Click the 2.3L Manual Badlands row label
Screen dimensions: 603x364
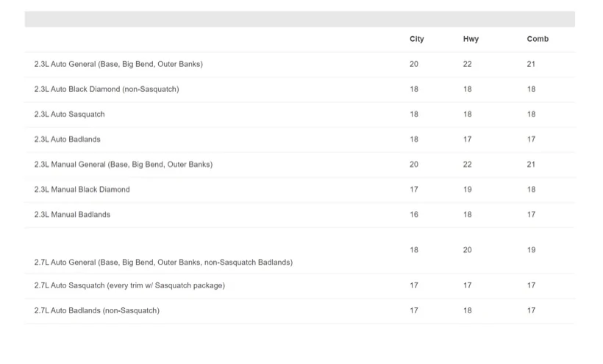(72, 215)
